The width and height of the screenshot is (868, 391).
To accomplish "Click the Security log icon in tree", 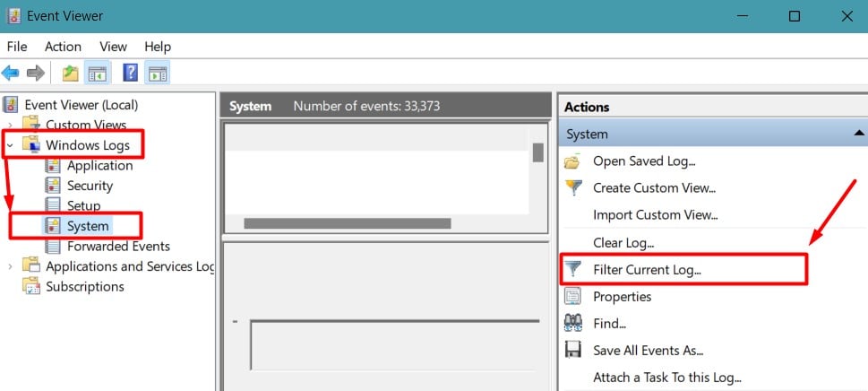I will tap(53, 186).
